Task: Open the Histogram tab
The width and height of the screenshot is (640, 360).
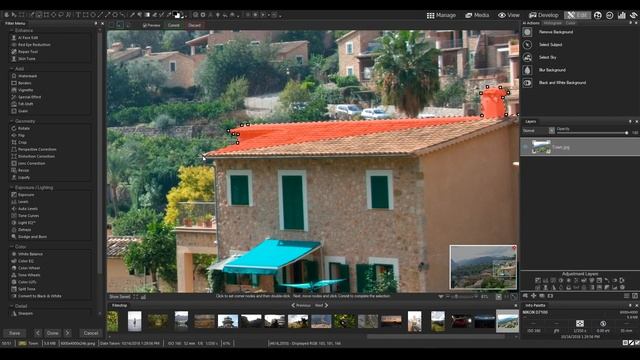Action: coord(553,23)
